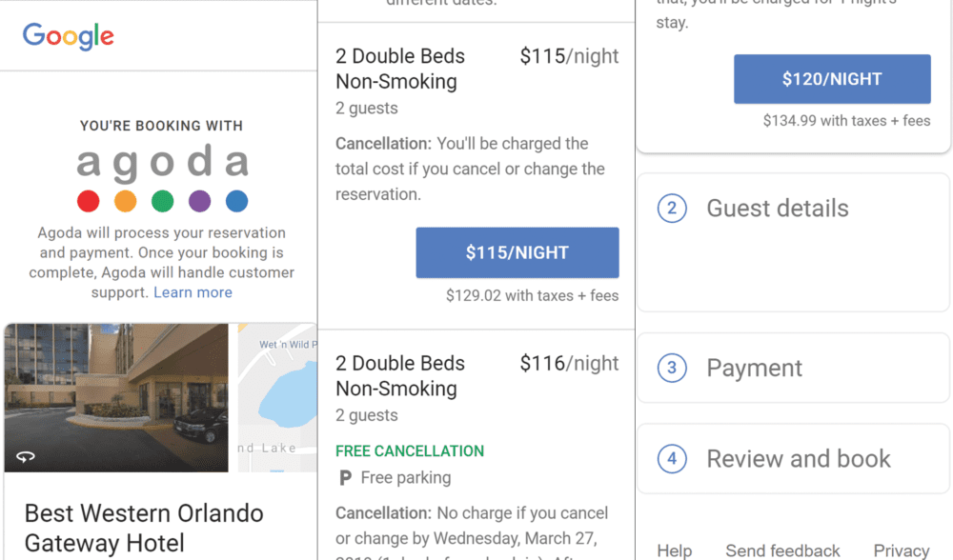The width and height of the screenshot is (953, 560).
Task: Click the 360-degree view icon on hotel photo
Action: (x=26, y=457)
